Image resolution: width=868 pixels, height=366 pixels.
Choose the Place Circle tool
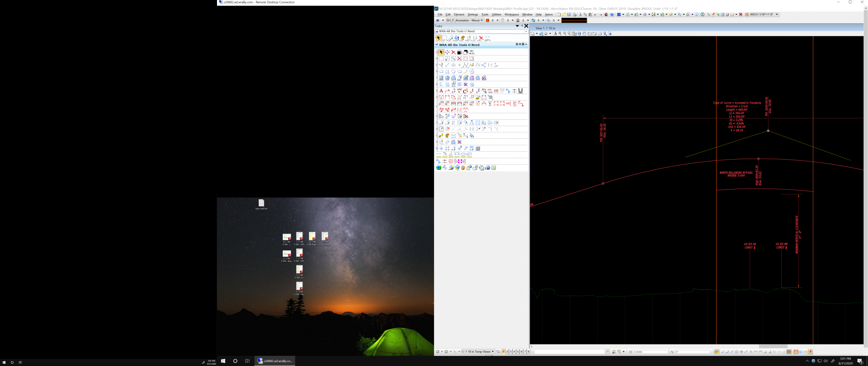453,72
